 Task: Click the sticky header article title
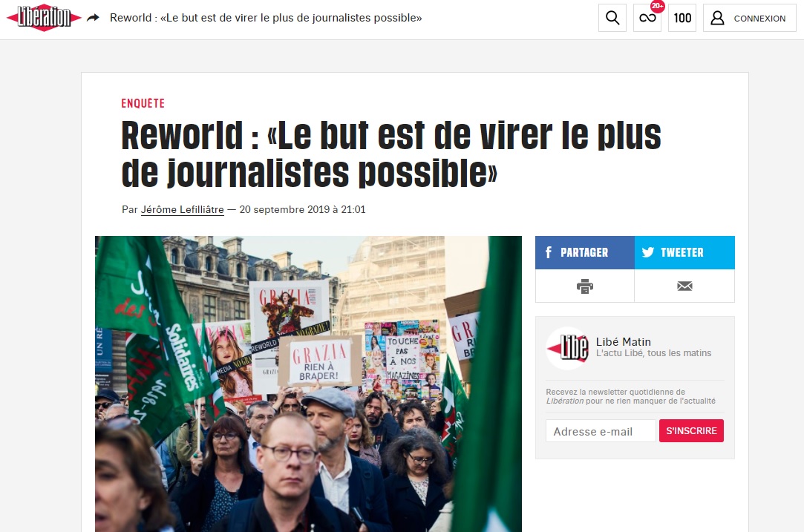click(266, 18)
